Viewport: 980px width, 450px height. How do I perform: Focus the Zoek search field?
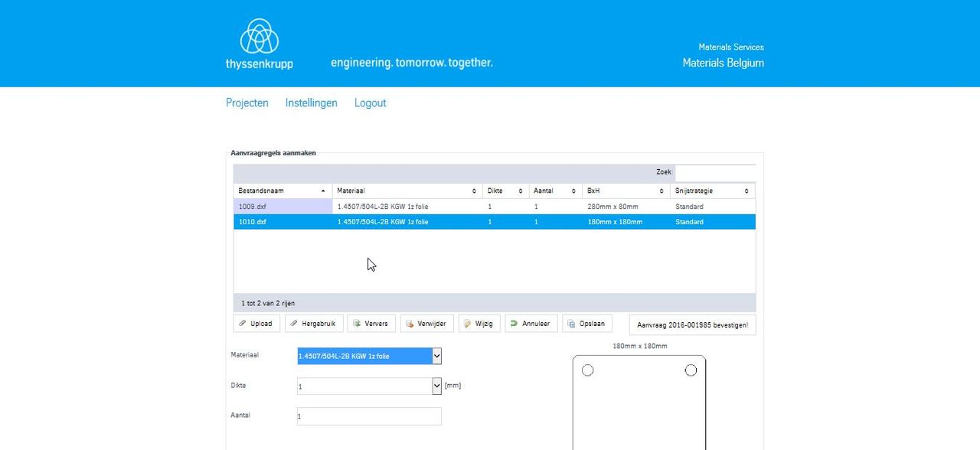pyautogui.click(x=715, y=172)
